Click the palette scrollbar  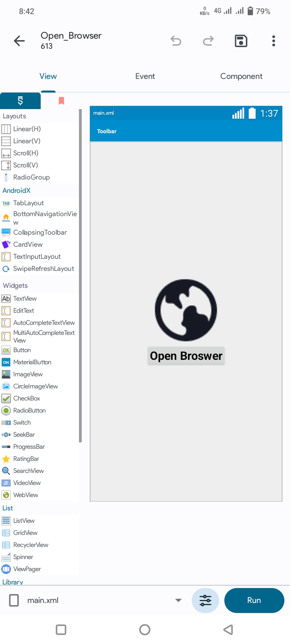pyautogui.click(x=81, y=276)
